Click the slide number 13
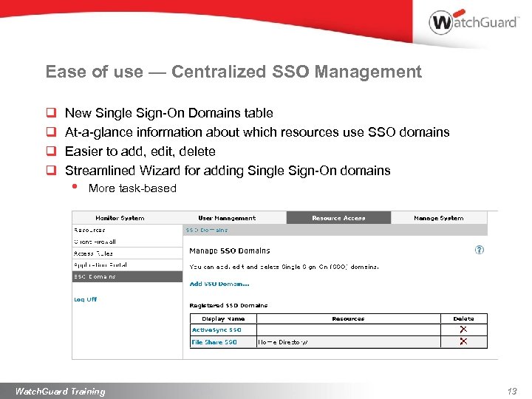This screenshot has height=399, width=532. (511, 391)
